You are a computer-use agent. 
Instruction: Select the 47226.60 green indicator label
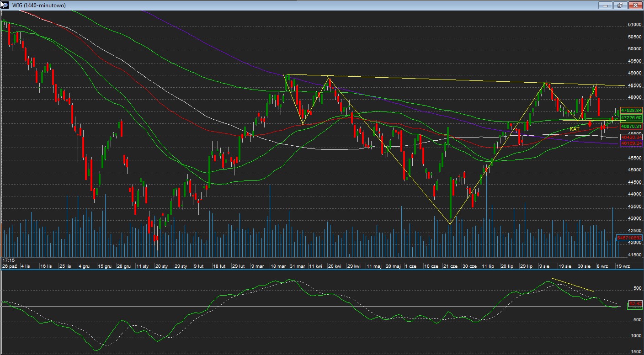pyautogui.click(x=632, y=117)
